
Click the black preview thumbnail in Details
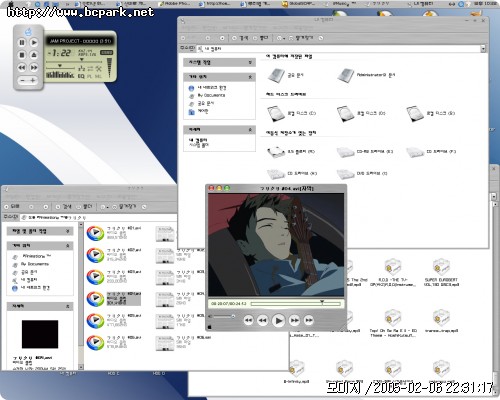tap(40, 334)
